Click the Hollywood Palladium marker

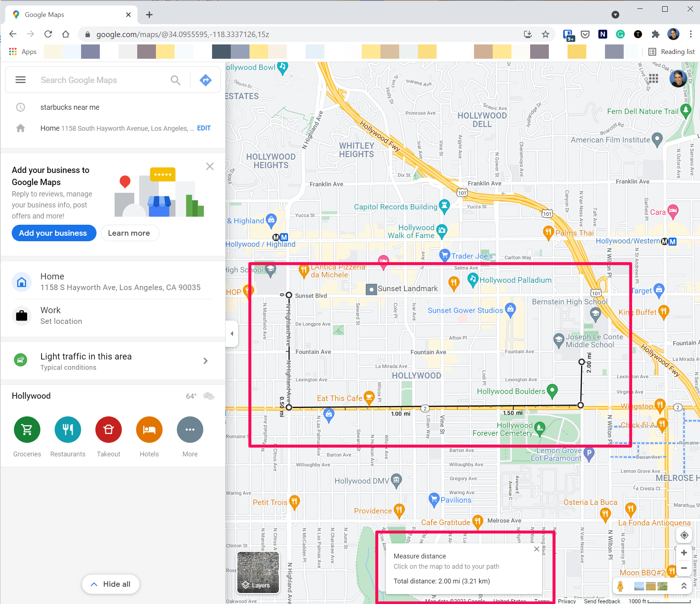(473, 280)
